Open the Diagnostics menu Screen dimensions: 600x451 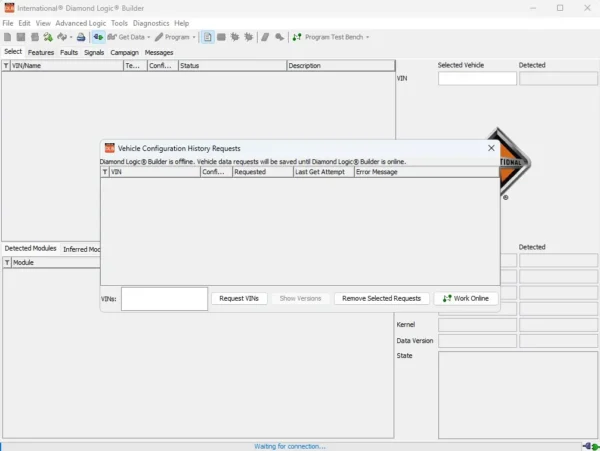point(151,23)
